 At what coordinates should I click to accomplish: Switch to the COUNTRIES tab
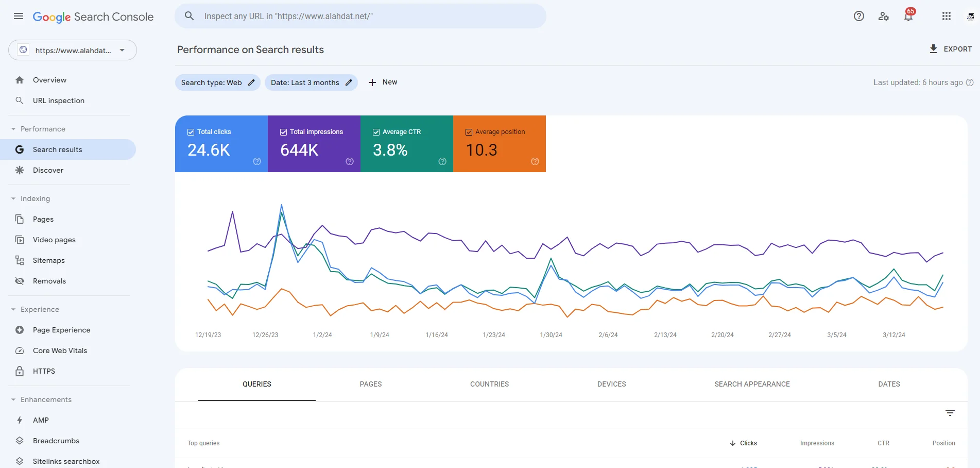pos(489,384)
